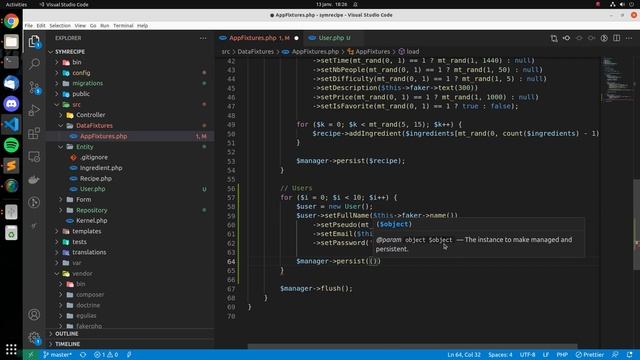Show applications grid in the dock

pos(11,349)
